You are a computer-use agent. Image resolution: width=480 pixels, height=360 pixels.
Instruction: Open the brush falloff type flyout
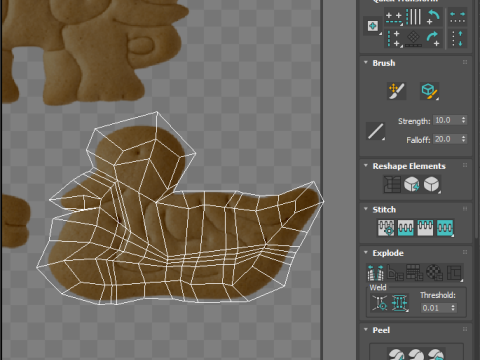click(x=375, y=131)
